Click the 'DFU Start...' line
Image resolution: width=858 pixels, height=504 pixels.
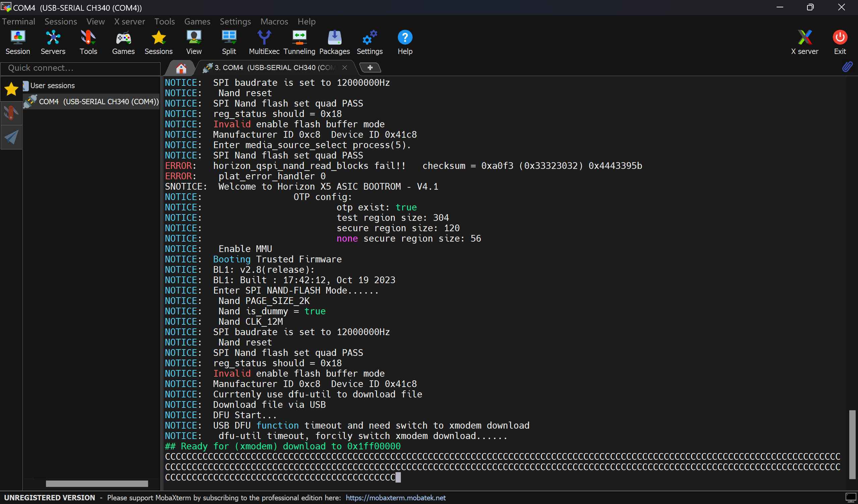[221, 415]
